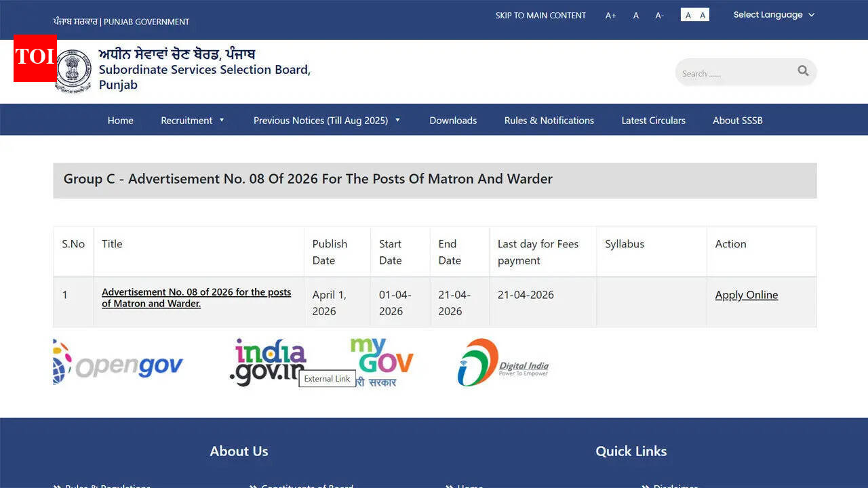The height and width of the screenshot is (488, 868).
Task: Open the Select Language dropdown
Action: click(x=774, y=15)
